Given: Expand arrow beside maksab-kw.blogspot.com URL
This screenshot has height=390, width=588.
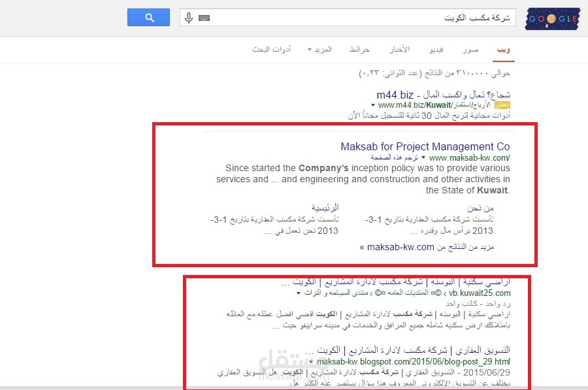Looking at the screenshot, I should (311, 362).
